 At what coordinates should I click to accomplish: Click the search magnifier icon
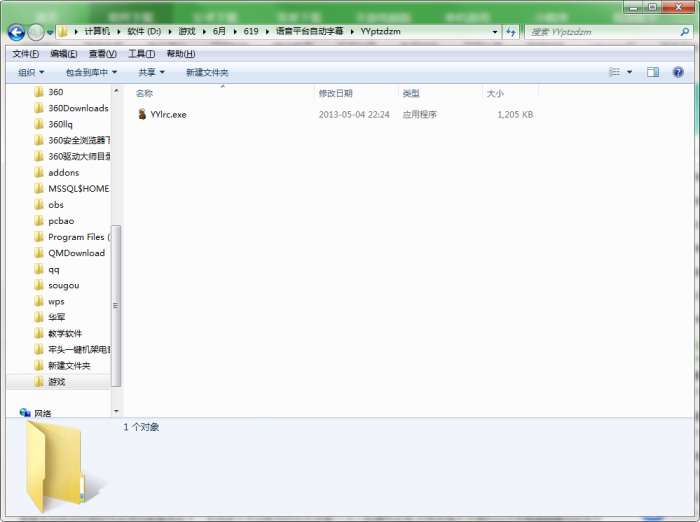pyautogui.click(x=685, y=32)
